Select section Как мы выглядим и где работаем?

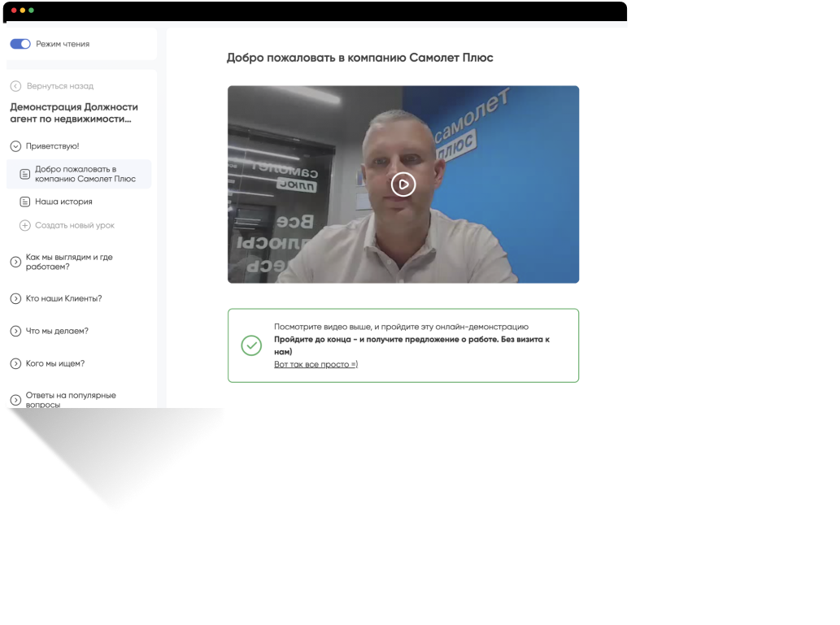(x=69, y=262)
